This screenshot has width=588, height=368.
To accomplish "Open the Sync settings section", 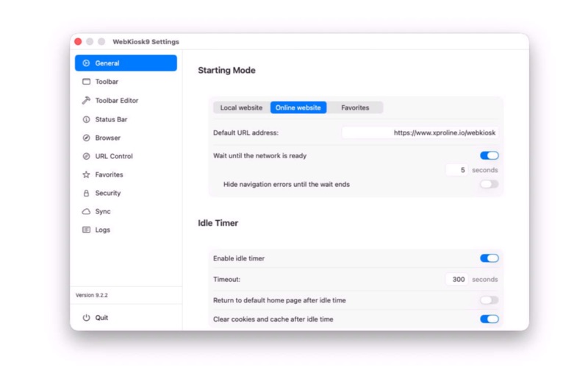I will tap(126, 211).
